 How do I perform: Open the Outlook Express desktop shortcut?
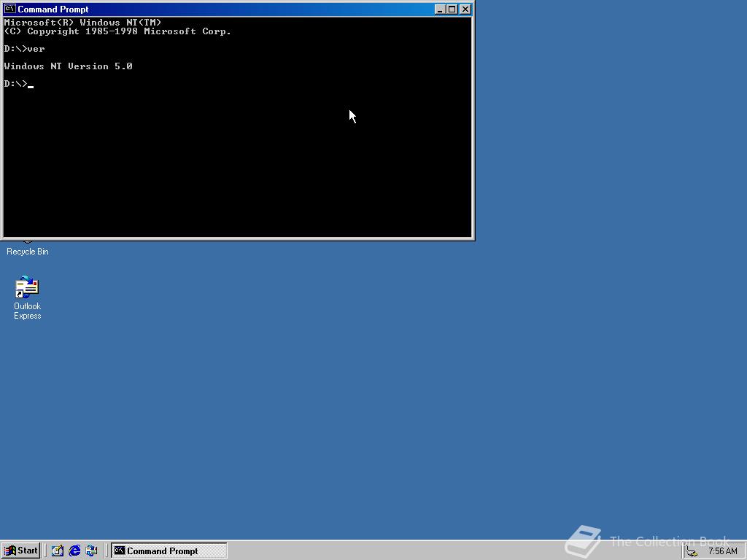click(27, 297)
